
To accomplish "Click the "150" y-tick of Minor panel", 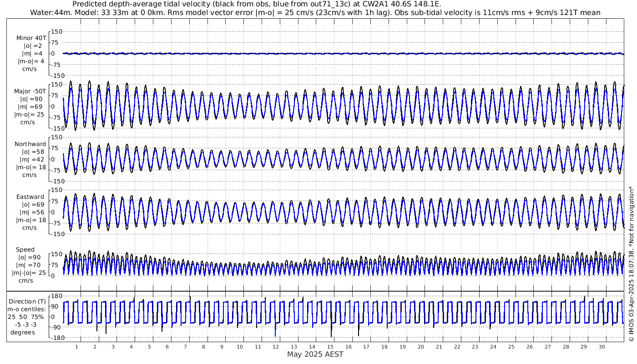I will pos(56,32).
